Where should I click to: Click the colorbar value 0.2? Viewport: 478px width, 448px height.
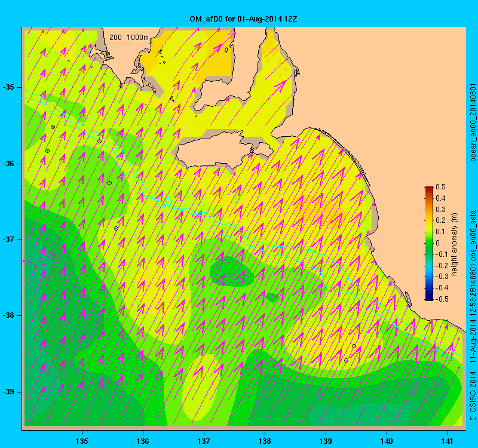440,220
